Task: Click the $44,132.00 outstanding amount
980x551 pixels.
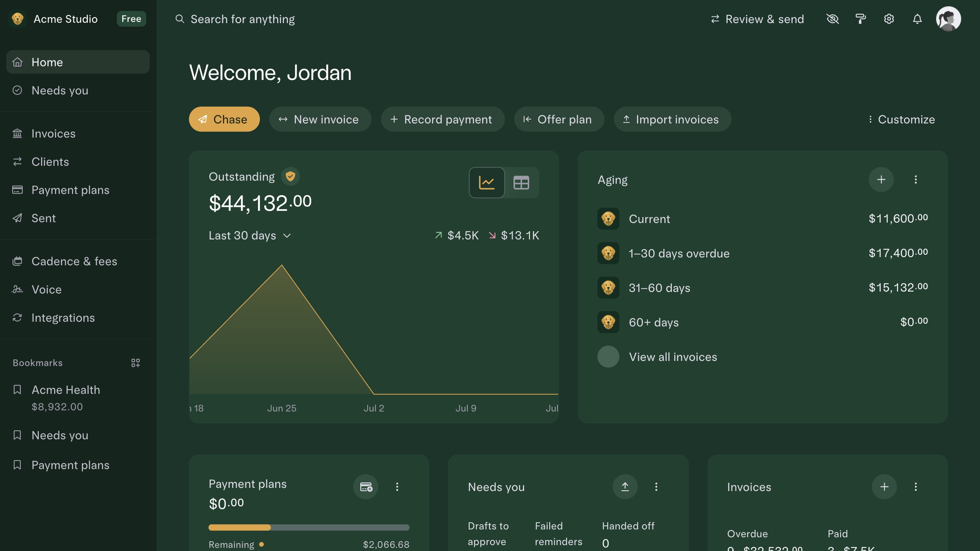Action: 260,203
